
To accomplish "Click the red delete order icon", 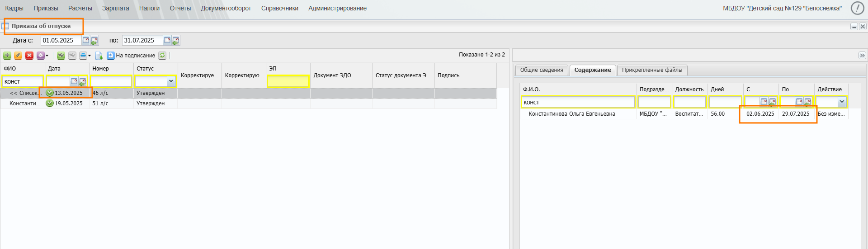I will point(29,56).
